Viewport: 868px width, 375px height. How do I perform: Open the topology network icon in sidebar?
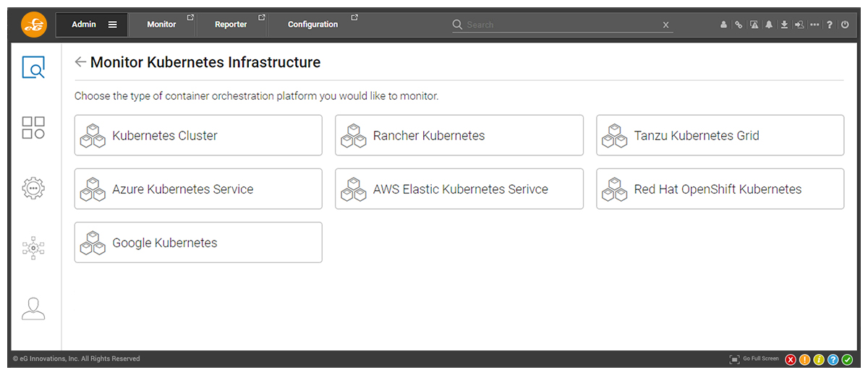tap(33, 248)
